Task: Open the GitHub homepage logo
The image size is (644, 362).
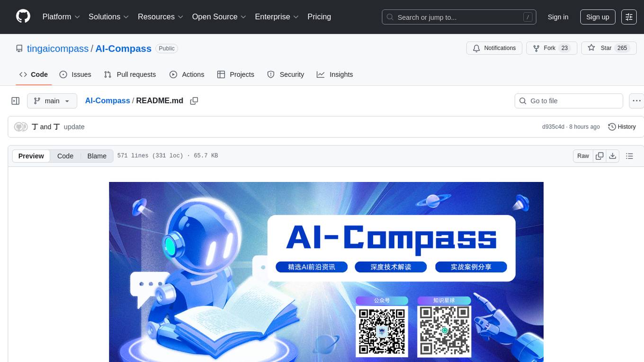Action: pyautogui.click(x=23, y=17)
